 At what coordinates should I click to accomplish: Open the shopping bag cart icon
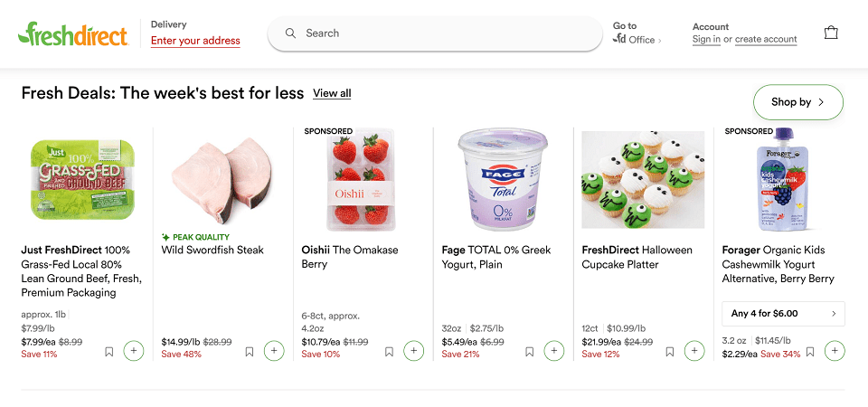click(831, 33)
